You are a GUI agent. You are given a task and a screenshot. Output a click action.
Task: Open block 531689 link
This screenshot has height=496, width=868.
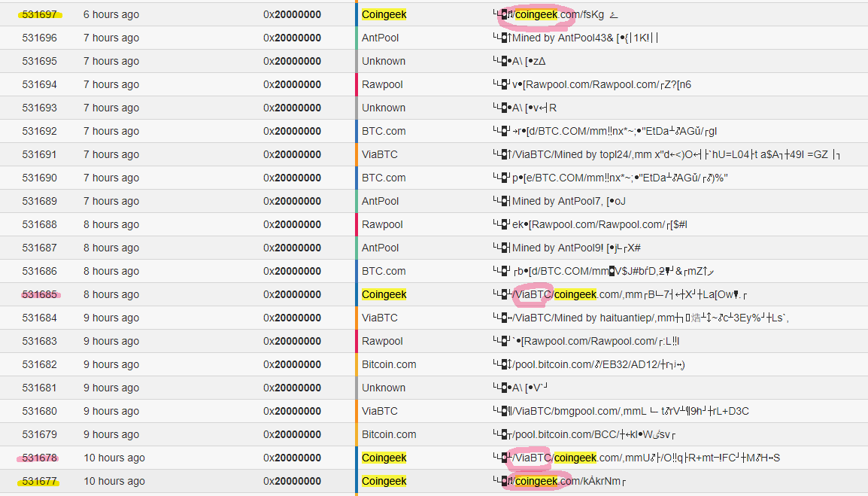click(39, 201)
